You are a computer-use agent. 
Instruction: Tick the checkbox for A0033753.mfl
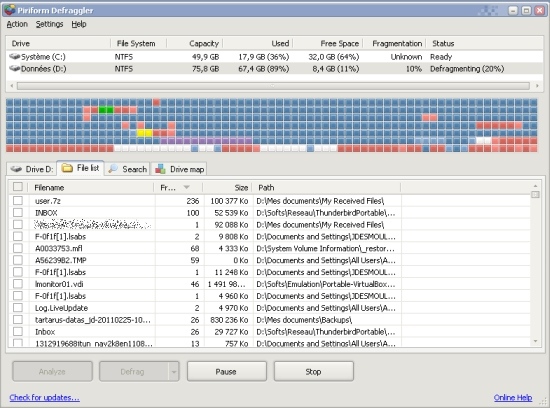click(x=18, y=248)
